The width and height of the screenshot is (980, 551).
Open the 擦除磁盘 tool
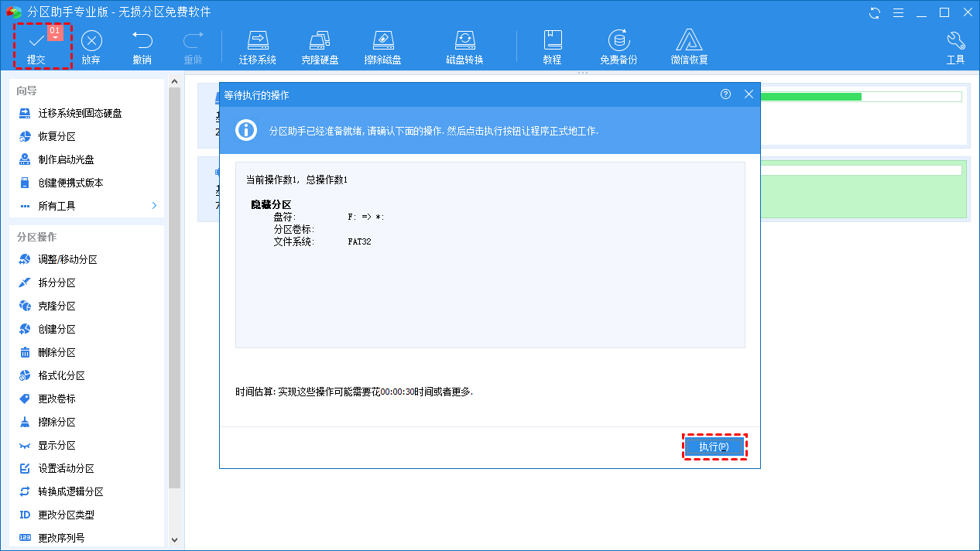pyautogui.click(x=383, y=46)
